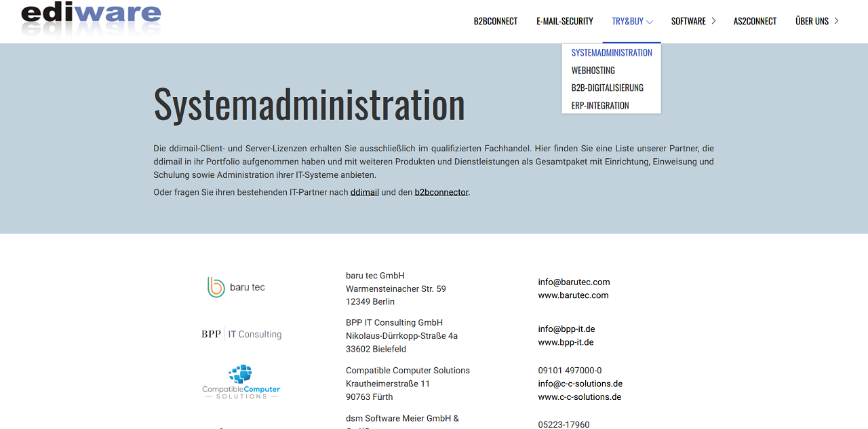Email info@barutec.com
The image size is (868, 429).
(574, 282)
